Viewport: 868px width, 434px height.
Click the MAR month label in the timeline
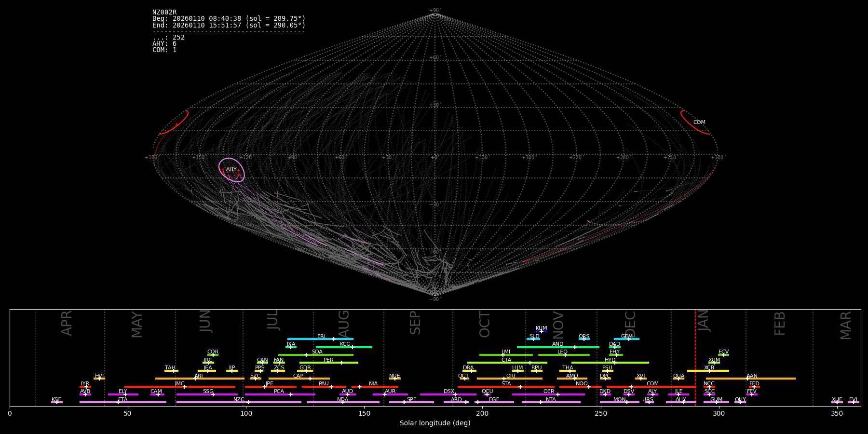pos(846,325)
